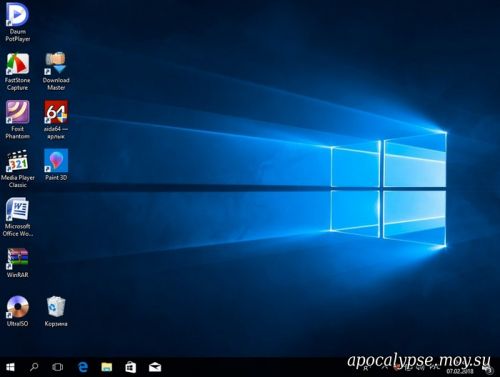This screenshot has height=377, width=500.
Task: Select the Media Player Classic icon
Action: coord(18,169)
